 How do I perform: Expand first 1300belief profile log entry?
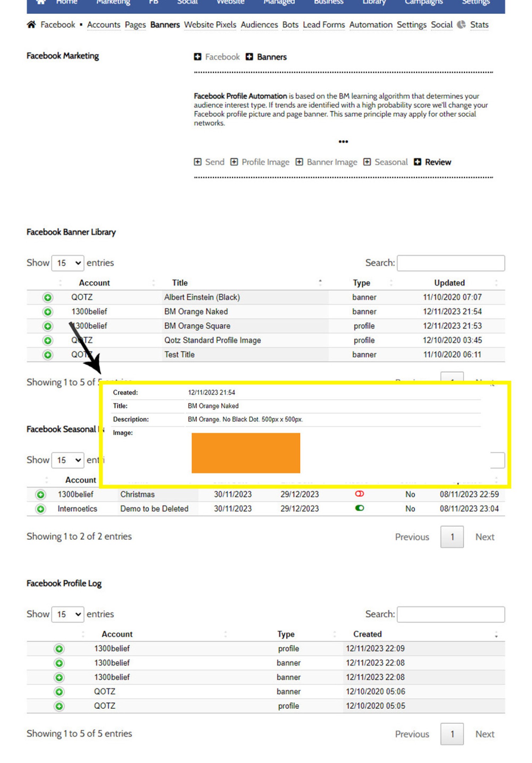point(59,648)
